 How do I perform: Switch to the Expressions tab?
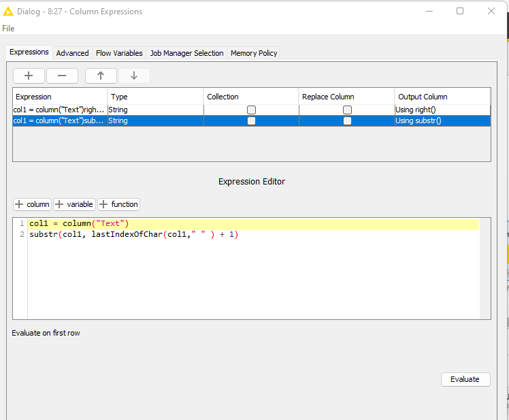(x=29, y=52)
